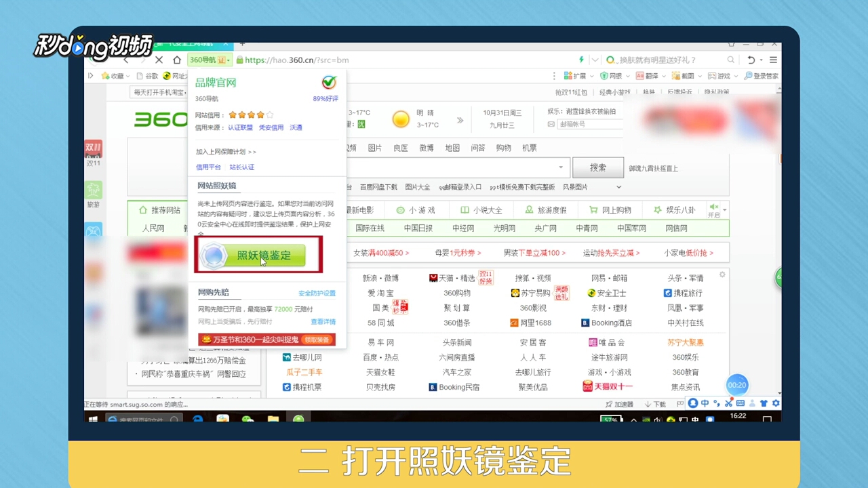This screenshot has height=488, width=868.
Task: Go to browser home page icon
Action: click(x=176, y=60)
